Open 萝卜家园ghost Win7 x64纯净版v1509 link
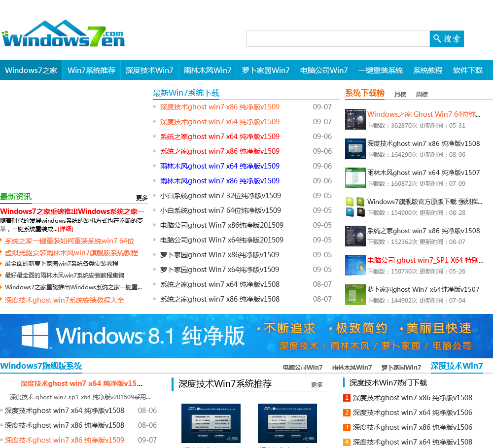493x448 pixels. point(219,270)
